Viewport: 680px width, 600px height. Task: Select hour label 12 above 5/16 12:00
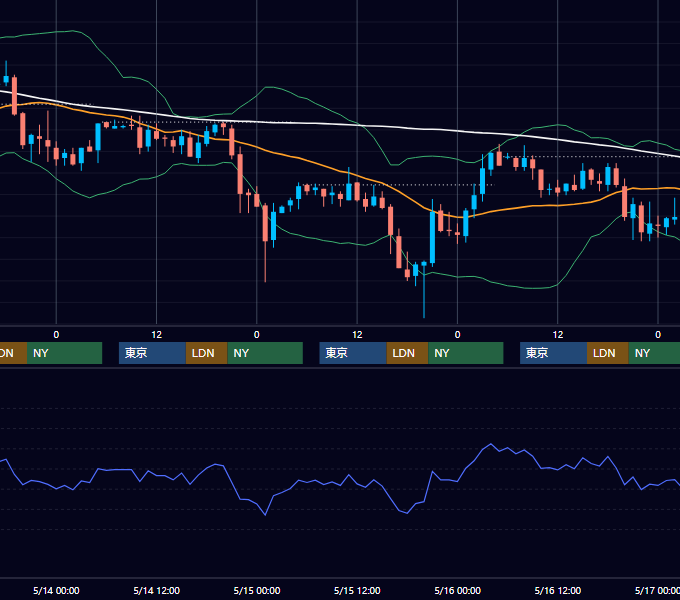558,335
